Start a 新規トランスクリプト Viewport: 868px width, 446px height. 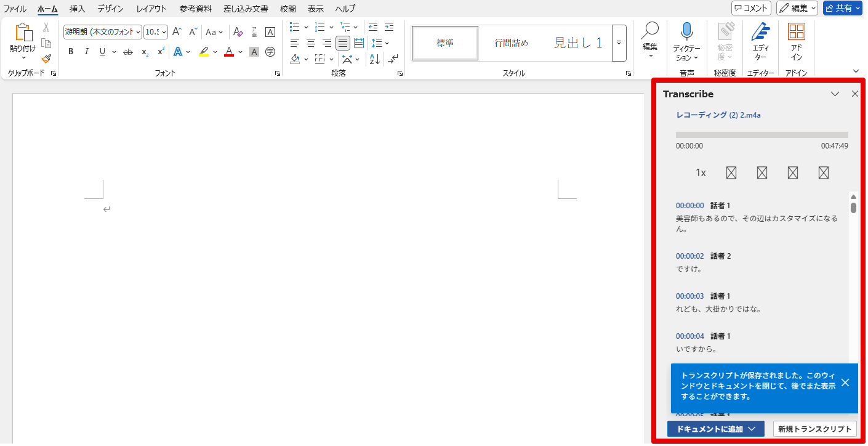[x=814, y=429]
